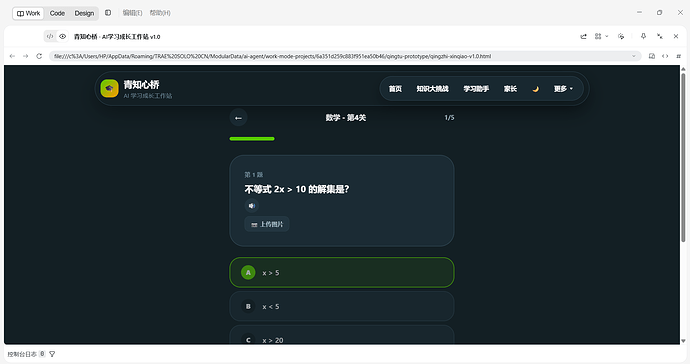690x364 pixels.
Task: Go forward in the preview browser
Action: tap(26, 56)
